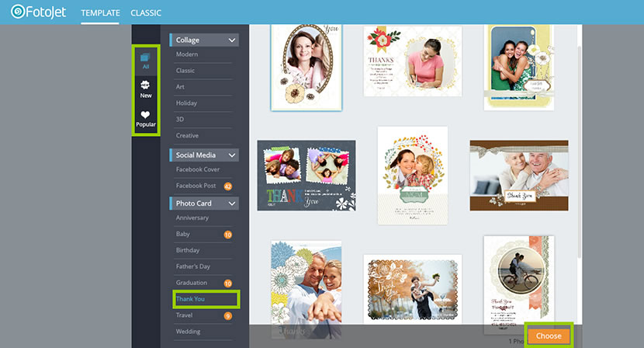Collapse the Collage section chevron

coord(232,40)
